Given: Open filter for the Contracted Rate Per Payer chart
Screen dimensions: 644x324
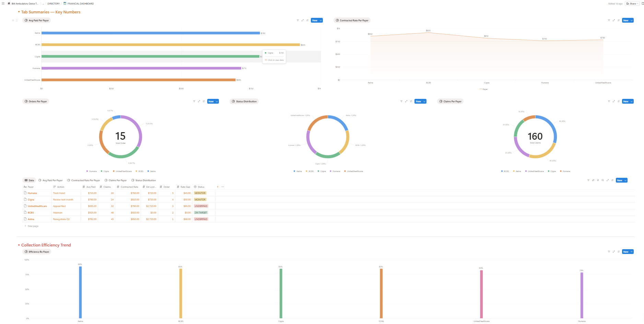Looking at the screenshot, I should tap(609, 20).
